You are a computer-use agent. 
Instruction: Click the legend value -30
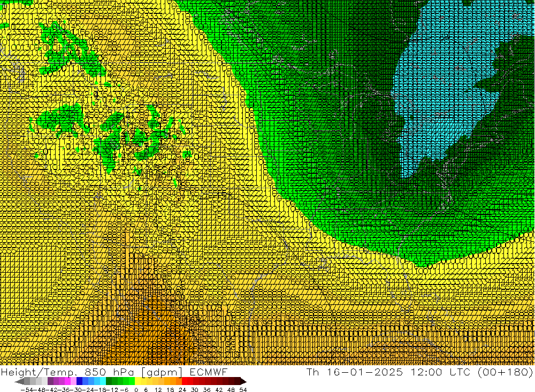point(77,390)
